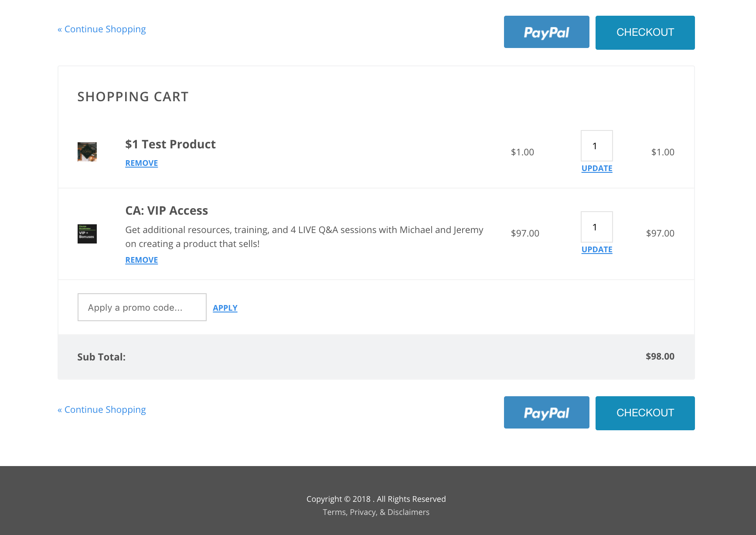
Task: Open the CA: VIP Access title
Action: [x=167, y=210]
